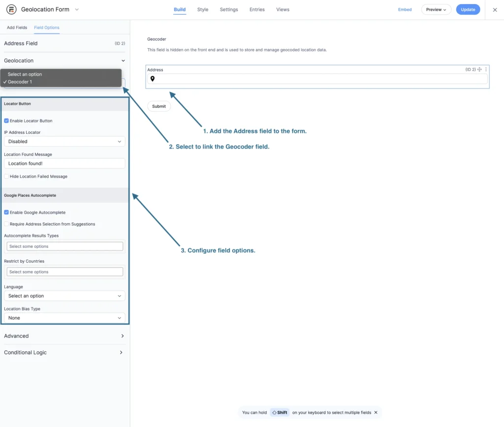Uncheck Enable Locator Button
Screen dimensions: 504x427
coord(6,121)
